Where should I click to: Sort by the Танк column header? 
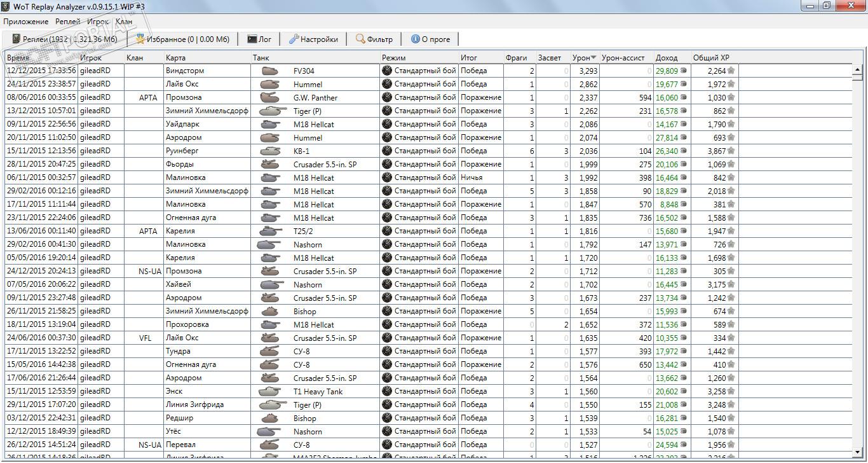315,58
